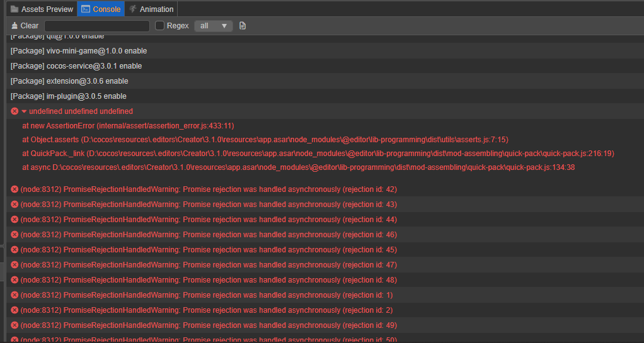
Task: Enable the Regex checkbox
Action: [160, 26]
